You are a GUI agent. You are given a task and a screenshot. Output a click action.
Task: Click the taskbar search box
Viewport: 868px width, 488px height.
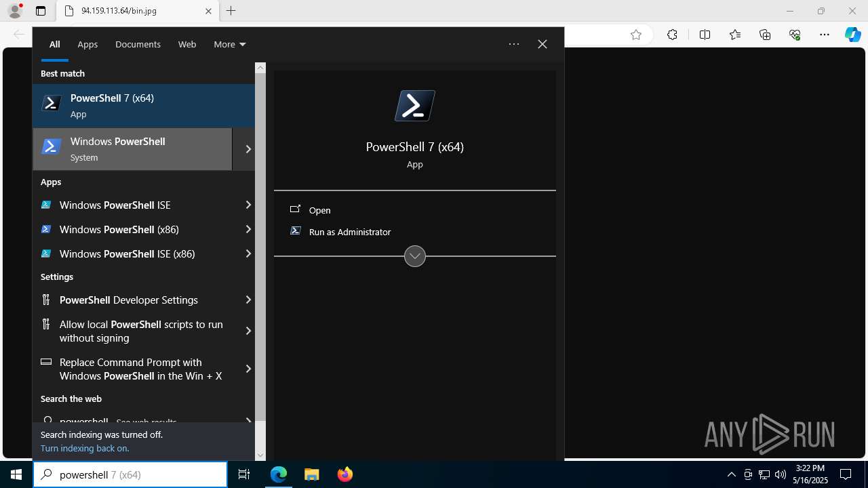[130, 474]
